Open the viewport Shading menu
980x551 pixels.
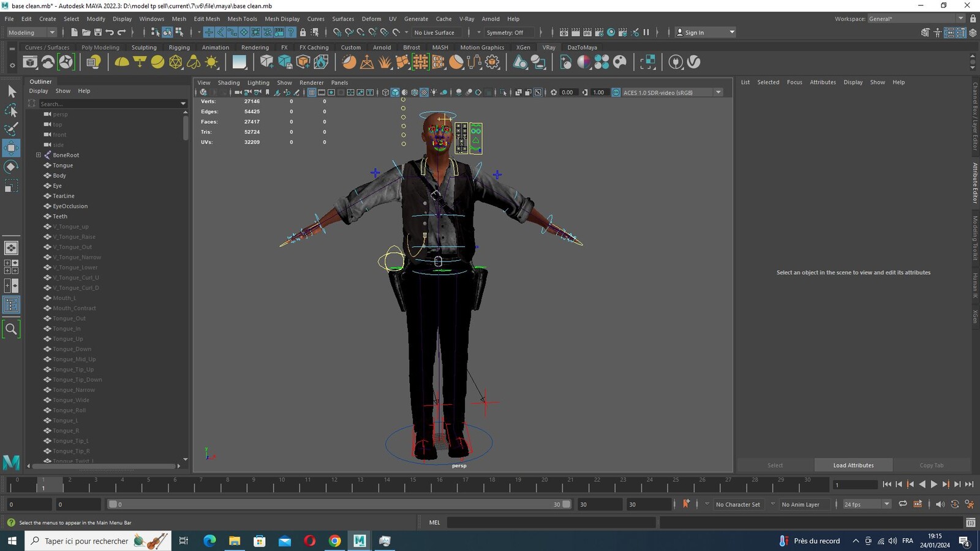(x=228, y=83)
